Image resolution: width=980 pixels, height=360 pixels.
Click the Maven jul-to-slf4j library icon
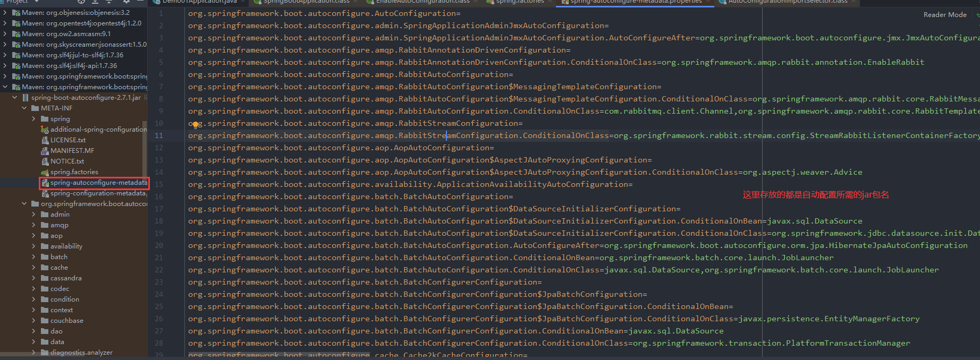click(16, 55)
